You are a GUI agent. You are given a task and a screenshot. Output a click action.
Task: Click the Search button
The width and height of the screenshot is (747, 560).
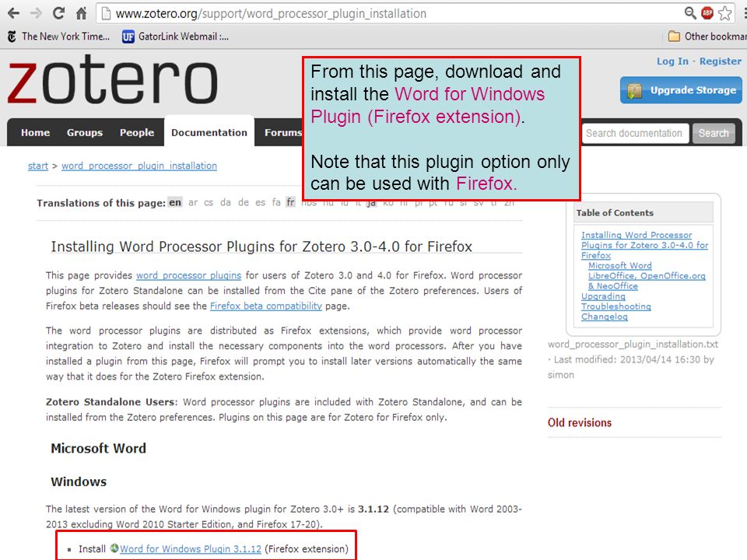tap(714, 133)
